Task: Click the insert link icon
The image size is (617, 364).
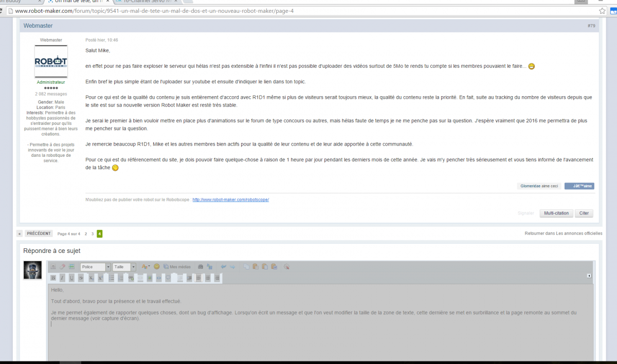Action: [131, 278]
